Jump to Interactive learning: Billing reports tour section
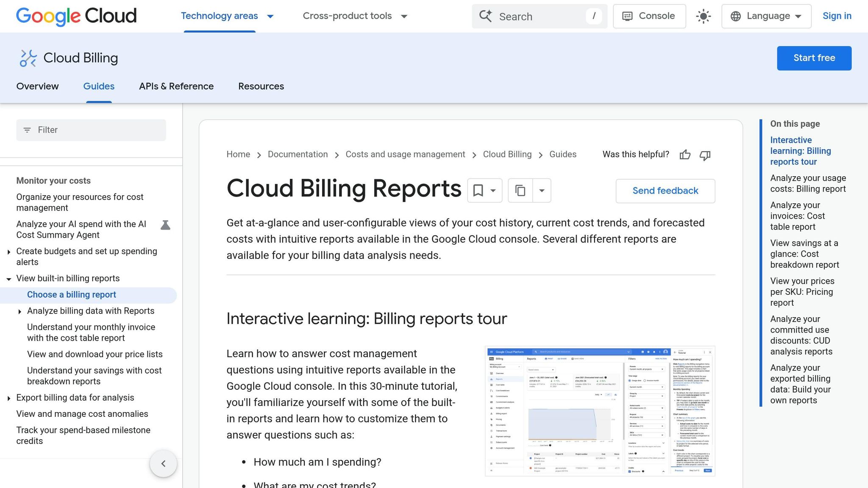The width and height of the screenshot is (868, 488). (801, 151)
